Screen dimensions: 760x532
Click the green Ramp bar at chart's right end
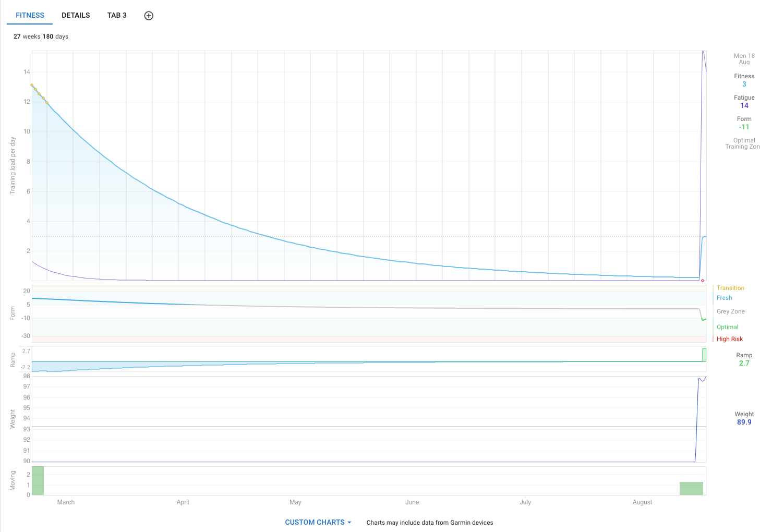click(704, 355)
